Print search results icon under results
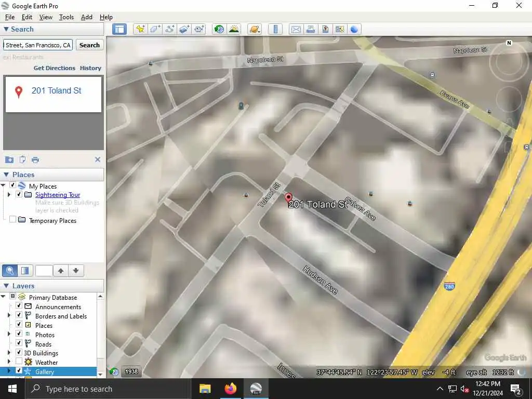The height and width of the screenshot is (399, 532). point(35,159)
